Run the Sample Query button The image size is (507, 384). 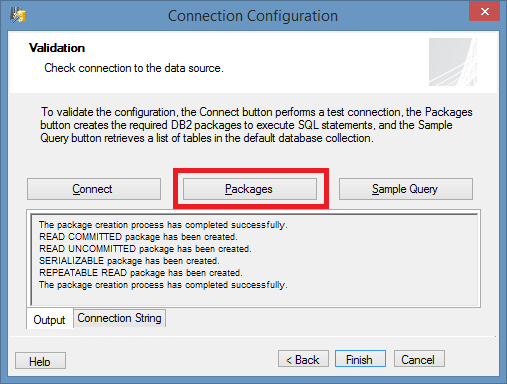(x=406, y=189)
